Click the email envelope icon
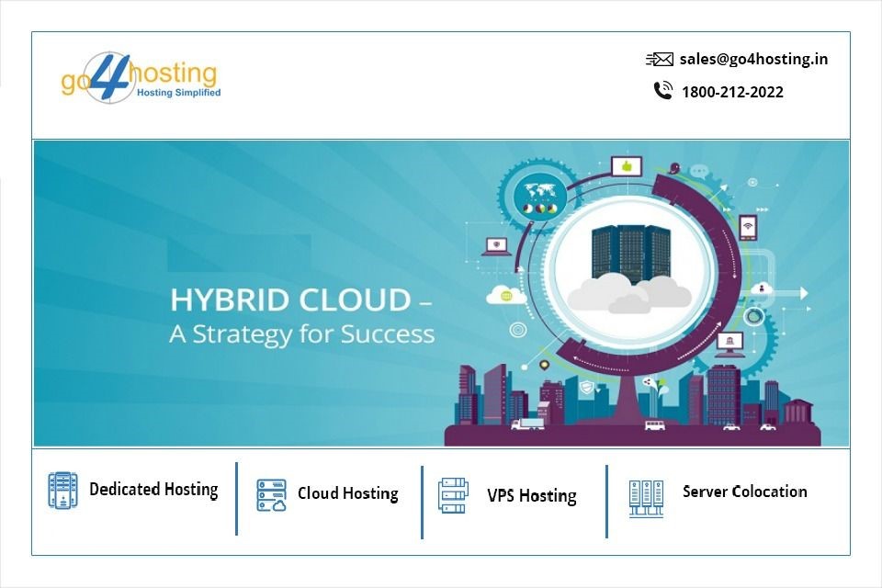 [x=660, y=59]
